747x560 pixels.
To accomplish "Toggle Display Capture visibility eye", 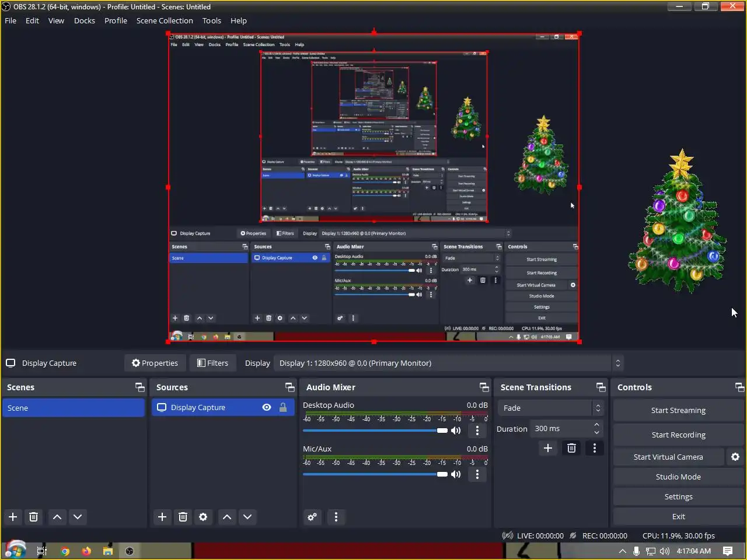I will click(x=267, y=408).
